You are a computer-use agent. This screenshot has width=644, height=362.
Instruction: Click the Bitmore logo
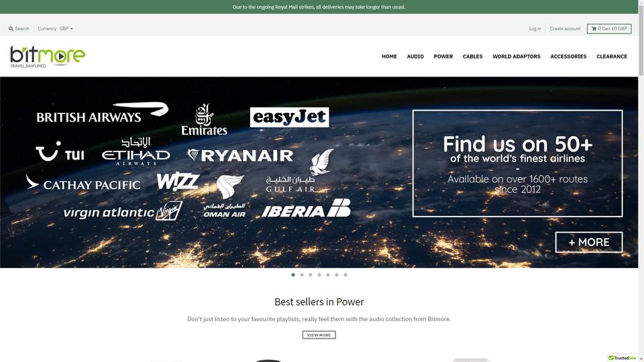pyautogui.click(x=48, y=56)
